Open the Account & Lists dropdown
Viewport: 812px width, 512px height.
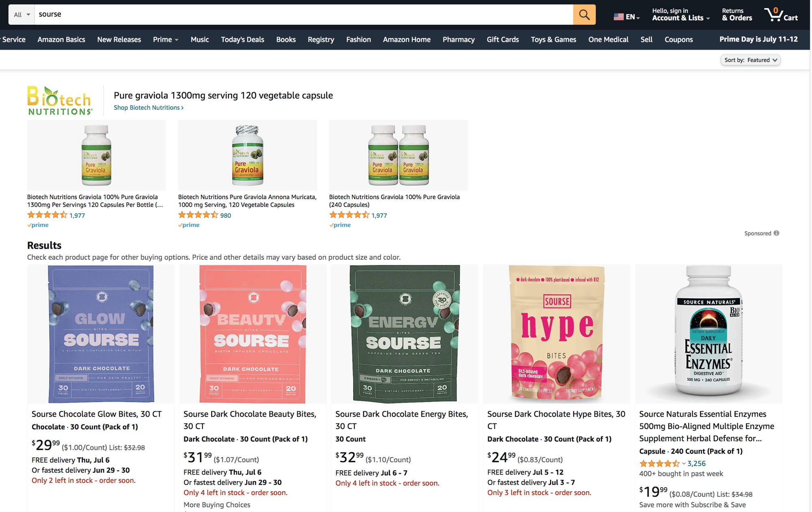(681, 15)
